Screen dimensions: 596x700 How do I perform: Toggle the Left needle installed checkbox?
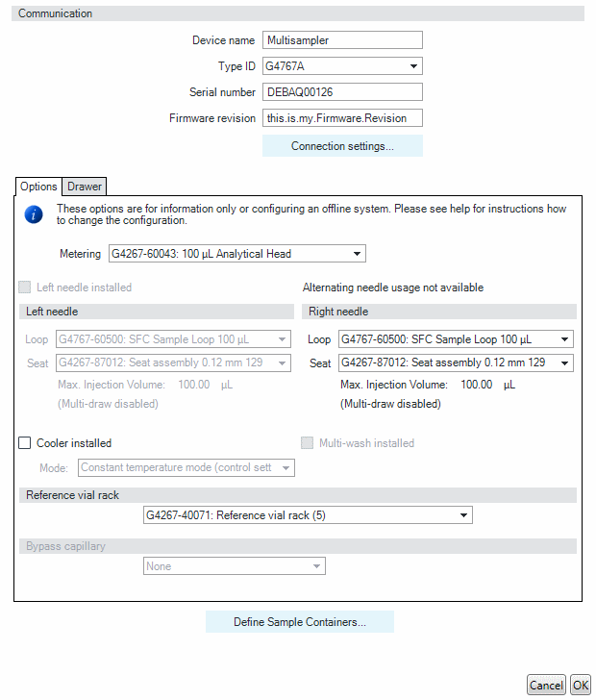[x=25, y=287]
